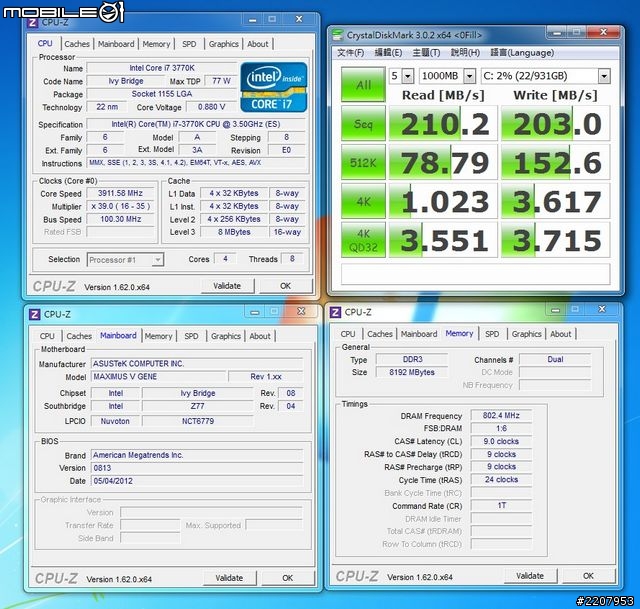Select Graphics tab in Mainboard CPU-Z window
Viewport: 640px width, 609px height.
[225, 336]
